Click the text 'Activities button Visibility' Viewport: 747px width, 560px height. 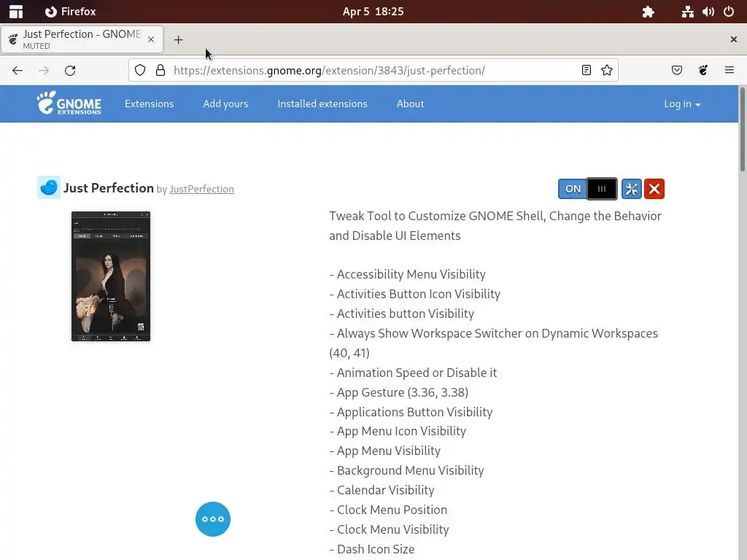pos(406,314)
